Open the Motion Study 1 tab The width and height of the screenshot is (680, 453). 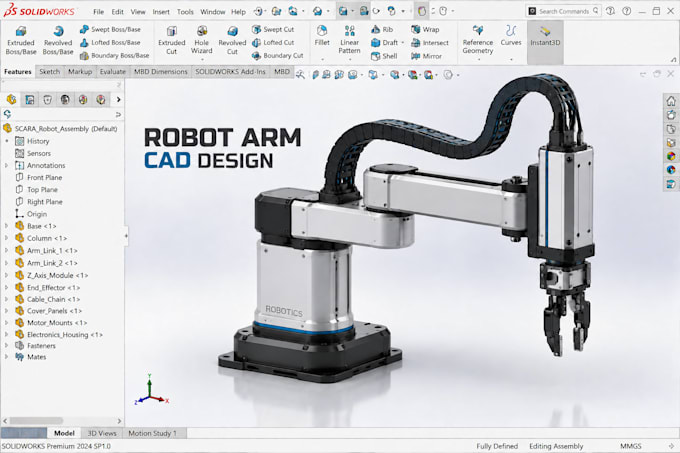[x=152, y=433]
